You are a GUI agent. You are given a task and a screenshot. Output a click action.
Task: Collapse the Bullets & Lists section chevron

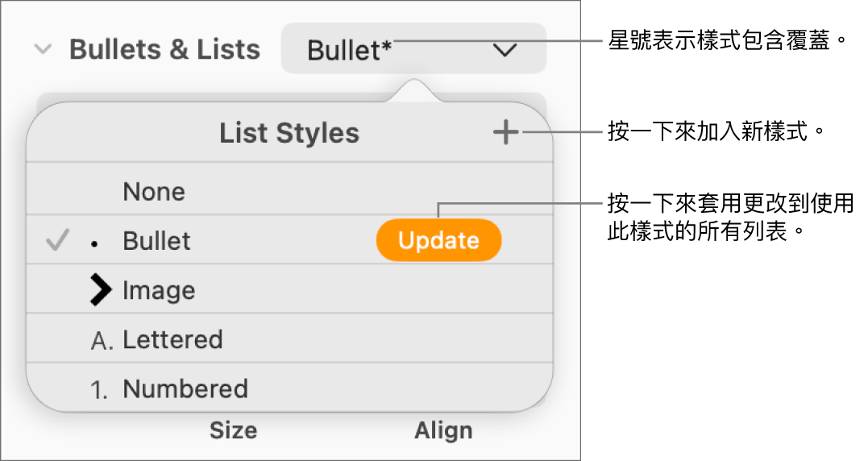(43, 50)
